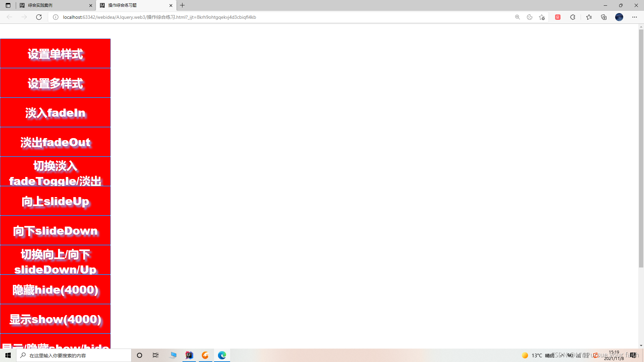The image size is (644, 362).
Task: Open the Collections icon
Action: click(x=604, y=17)
